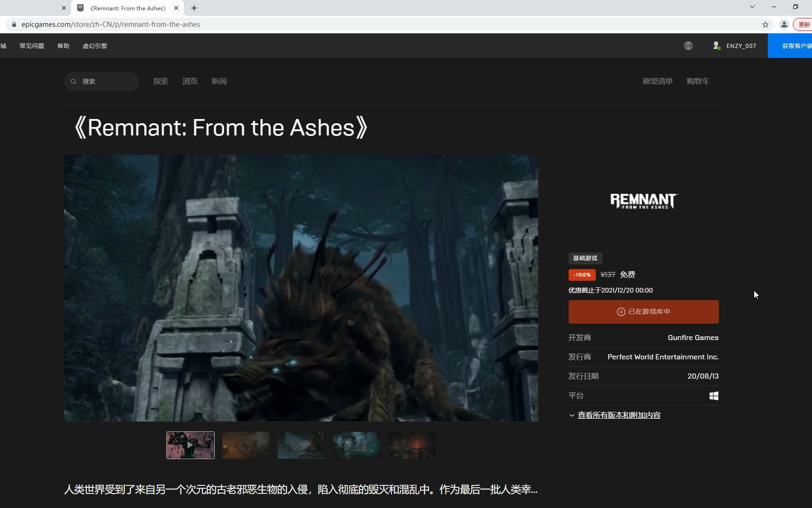Open the 购物车 cart link
The width and height of the screenshot is (812, 508).
coord(698,81)
